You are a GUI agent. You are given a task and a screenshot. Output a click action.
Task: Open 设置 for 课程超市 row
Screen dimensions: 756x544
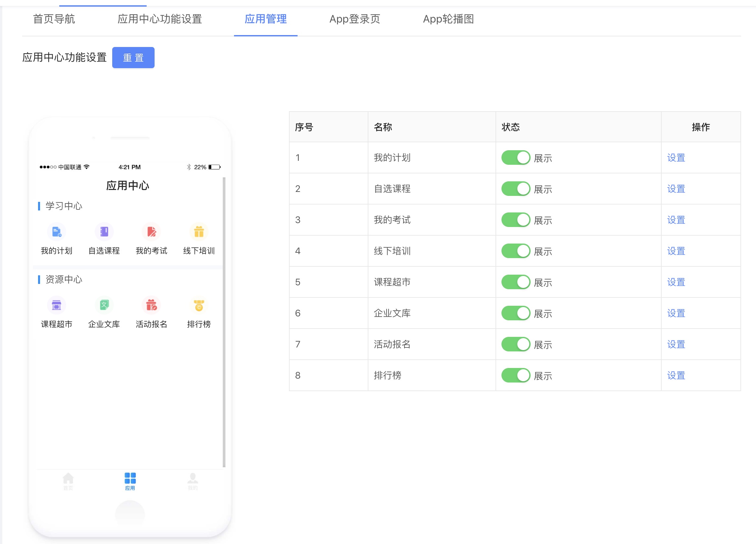676,282
